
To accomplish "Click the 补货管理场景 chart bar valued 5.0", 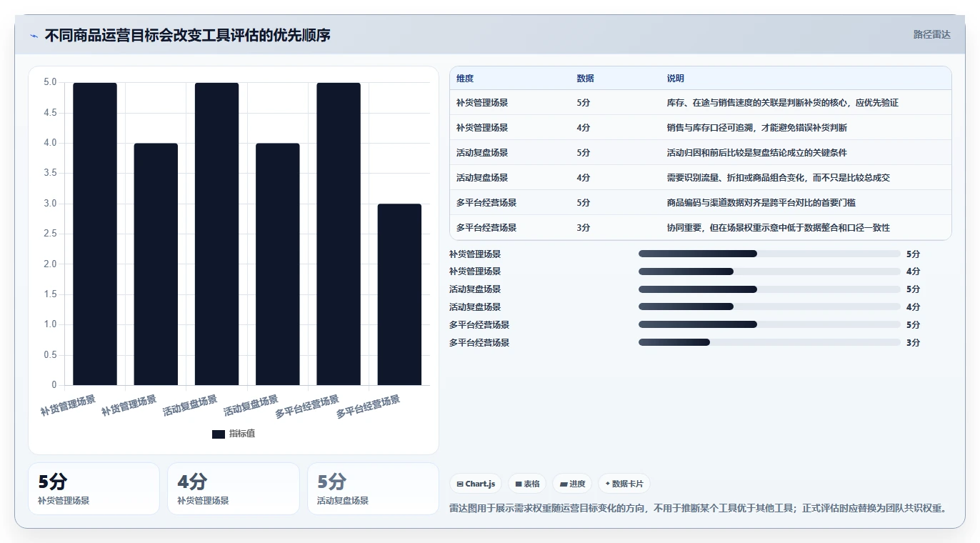I will [95, 234].
